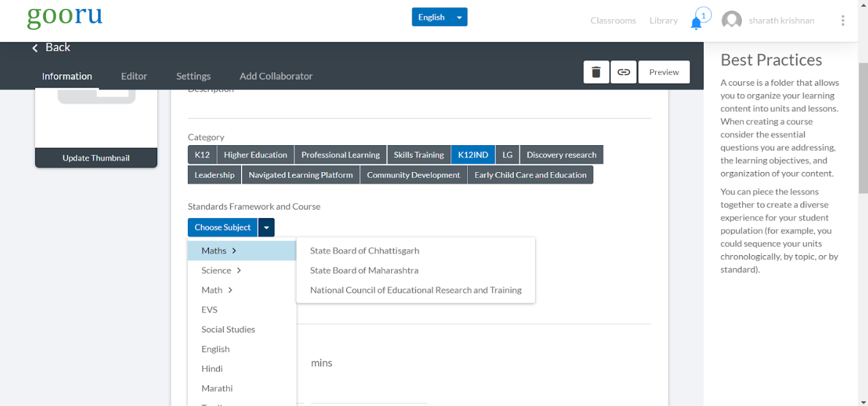Toggle the K12IND category
The width and height of the screenshot is (868, 406).
tap(473, 155)
